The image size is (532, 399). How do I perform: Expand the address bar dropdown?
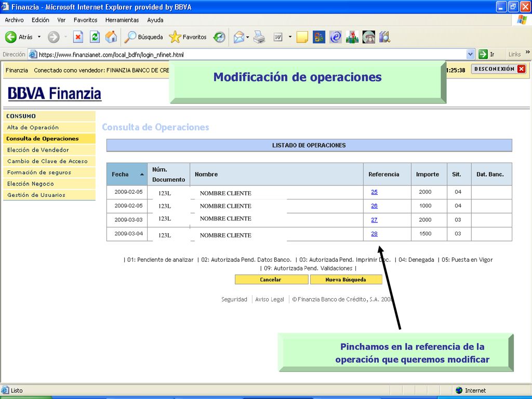(x=470, y=54)
